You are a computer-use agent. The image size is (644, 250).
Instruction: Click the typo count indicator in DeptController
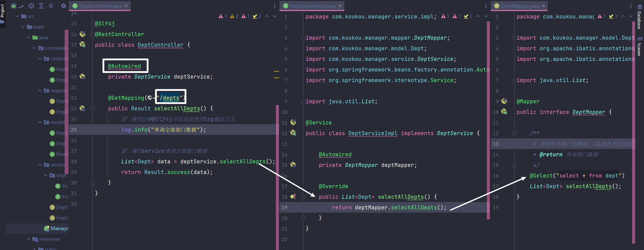click(257, 16)
